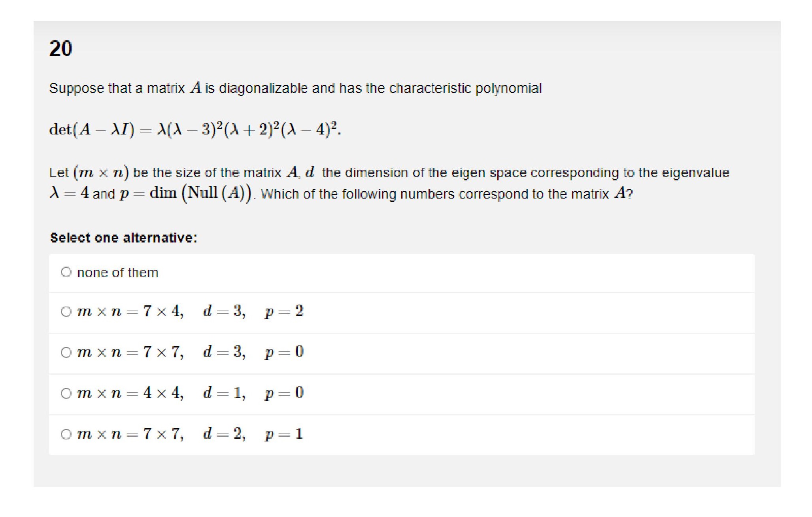812x517 pixels.
Task: Click 'm × n = 7 × 7' text in d = 2 row
Action: [130, 434]
